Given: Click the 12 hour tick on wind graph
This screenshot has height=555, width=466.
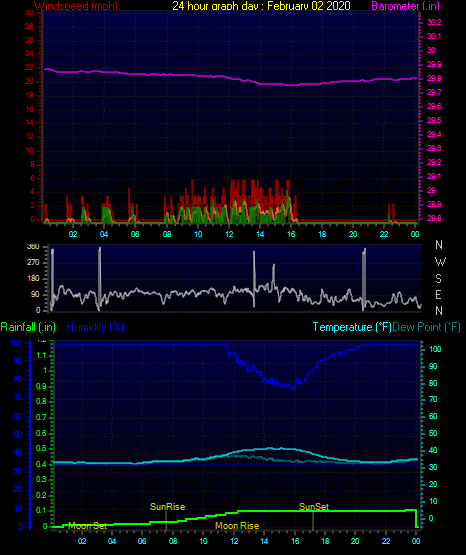Looking at the screenshot, I should tap(229, 234).
